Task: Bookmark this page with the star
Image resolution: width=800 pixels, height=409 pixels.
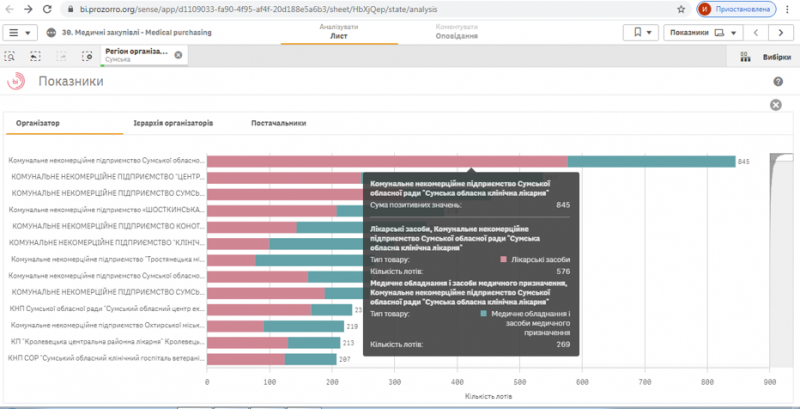Action: 681,9
